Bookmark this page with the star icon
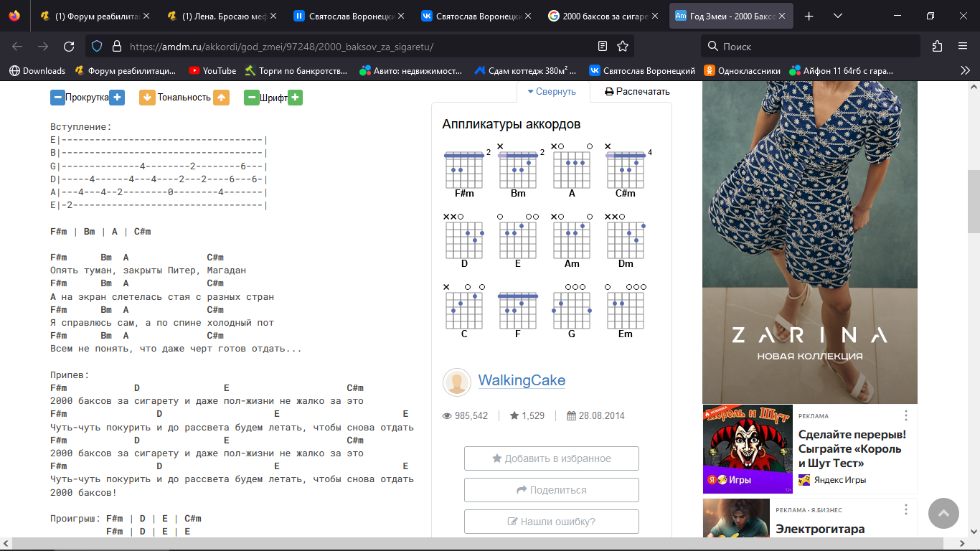The image size is (980, 551). 623,47
